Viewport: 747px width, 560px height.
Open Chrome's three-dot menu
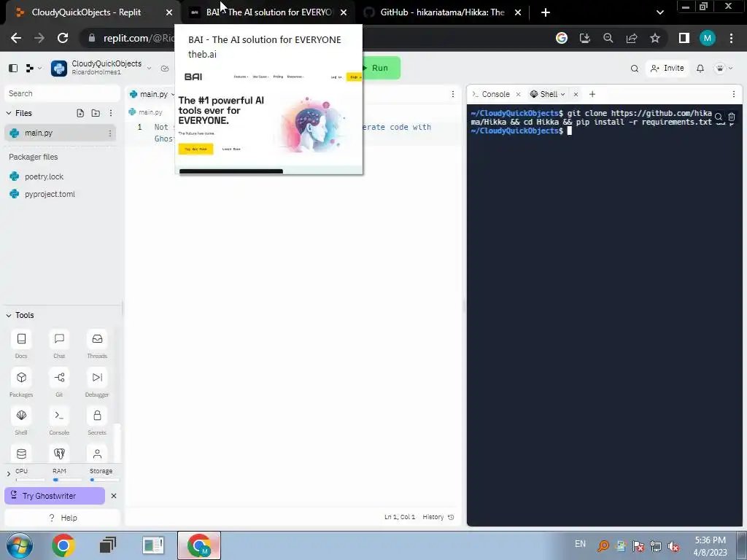click(x=731, y=38)
